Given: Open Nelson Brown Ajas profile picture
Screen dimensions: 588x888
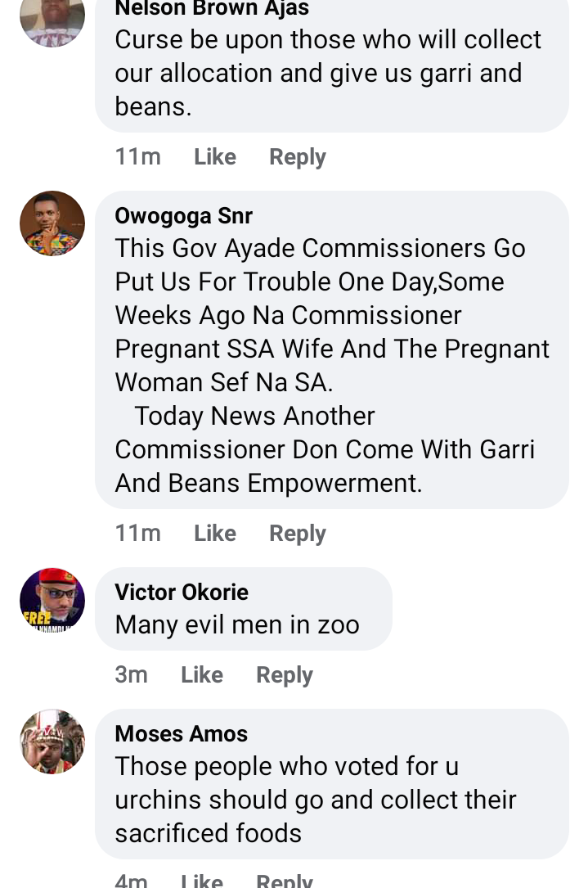Looking at the screenshot, I should pyautogui.click(x=52, y=18).
